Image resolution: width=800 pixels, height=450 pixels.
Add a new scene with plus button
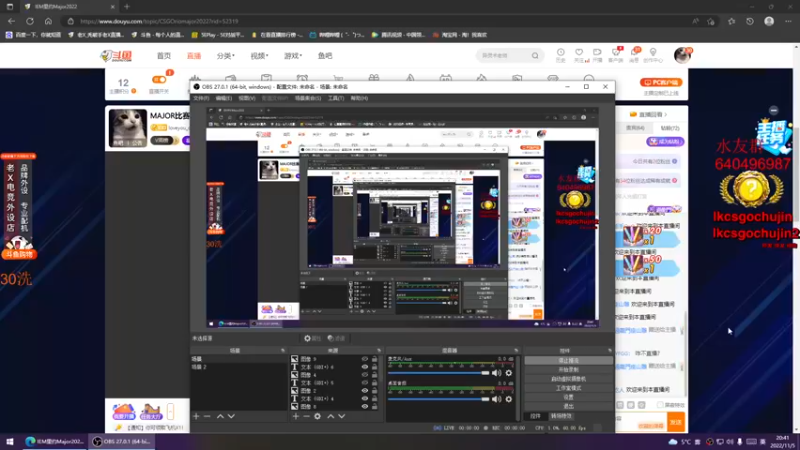[196, 416]
